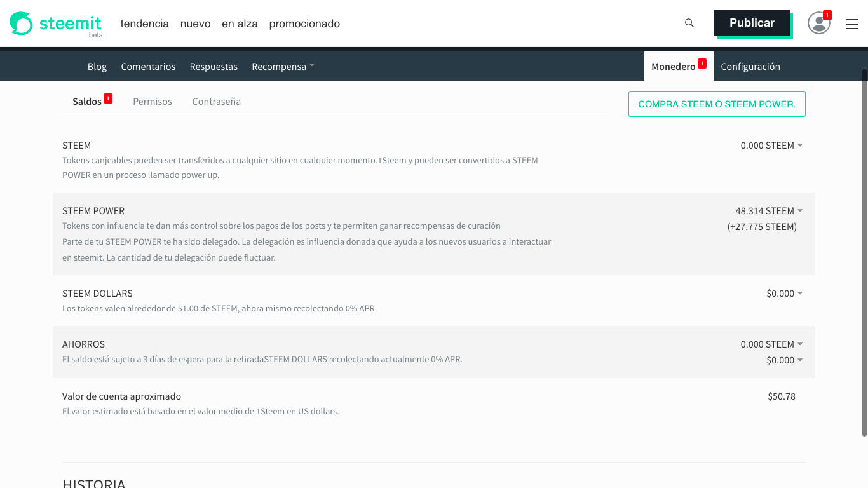Open the search magnifier icon
The image size is (868, 488).
pyautogui.click(x=689, y=23)
